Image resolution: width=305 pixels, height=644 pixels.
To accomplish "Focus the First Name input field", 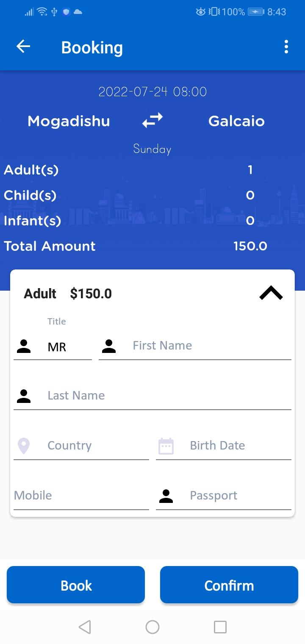I will click(x=195, y=346).
